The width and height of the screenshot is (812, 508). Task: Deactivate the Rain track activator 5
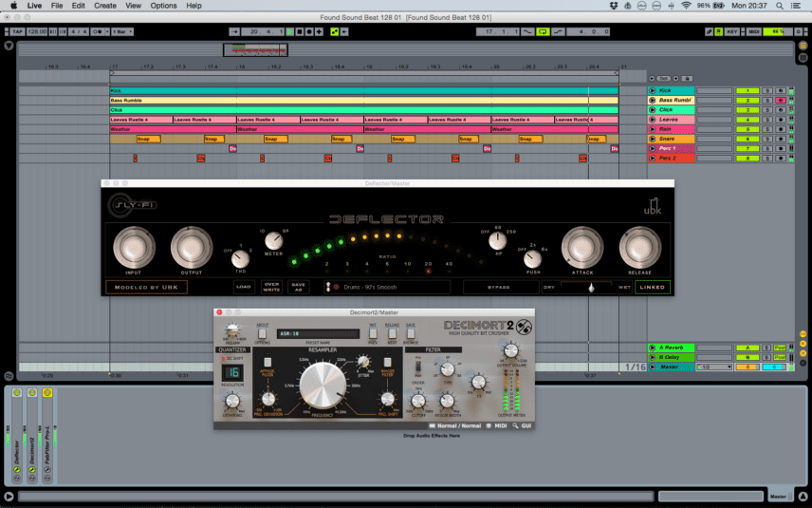click(x=747, y=129)
